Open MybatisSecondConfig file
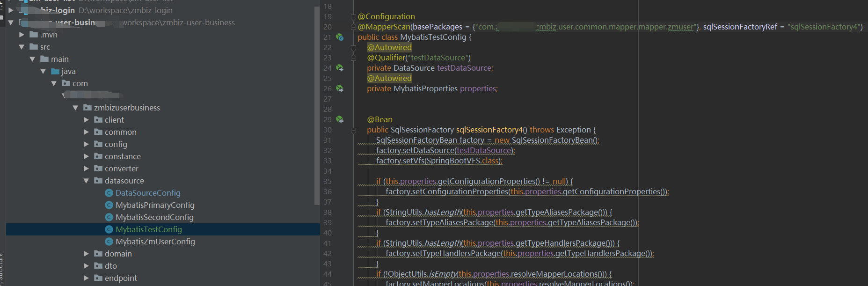Screen dimensions: 868x286 (x=154, y=217)
